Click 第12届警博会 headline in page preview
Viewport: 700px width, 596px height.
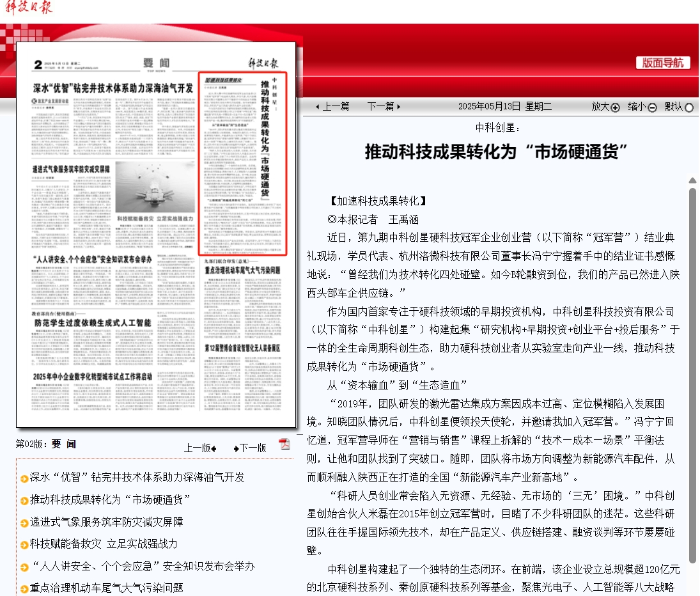click(242, 348)
